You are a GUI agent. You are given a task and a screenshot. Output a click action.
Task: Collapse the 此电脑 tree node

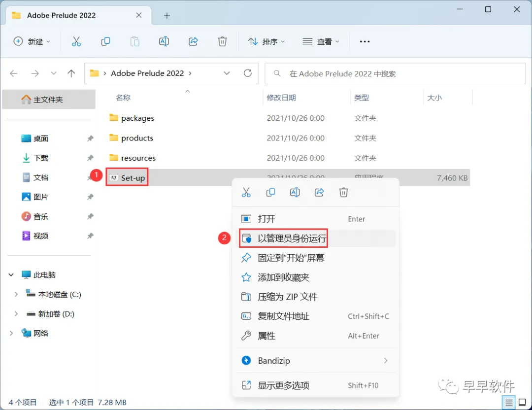pyautogui.click(x=11, y=275)
